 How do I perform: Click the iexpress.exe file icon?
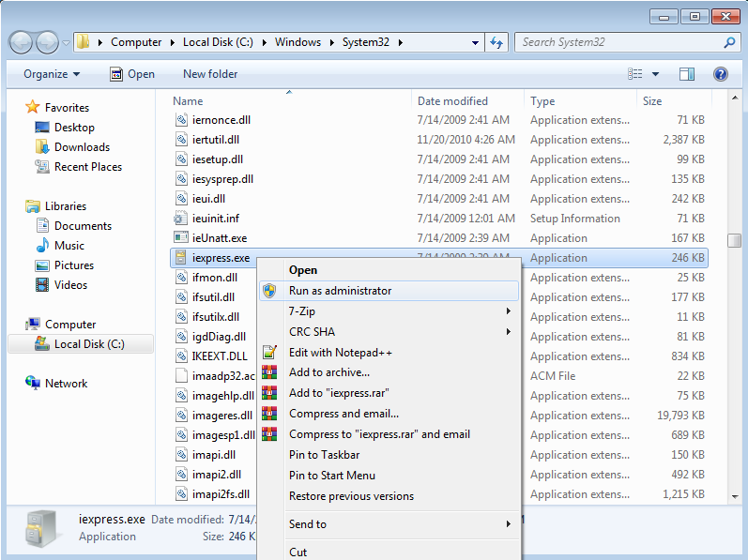pos(180,257)
